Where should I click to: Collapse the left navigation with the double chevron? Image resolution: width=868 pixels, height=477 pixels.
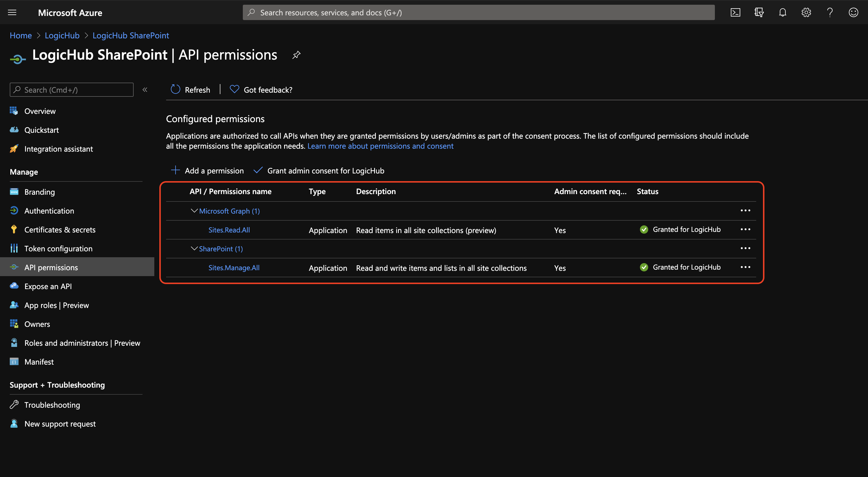pos(145,90)
